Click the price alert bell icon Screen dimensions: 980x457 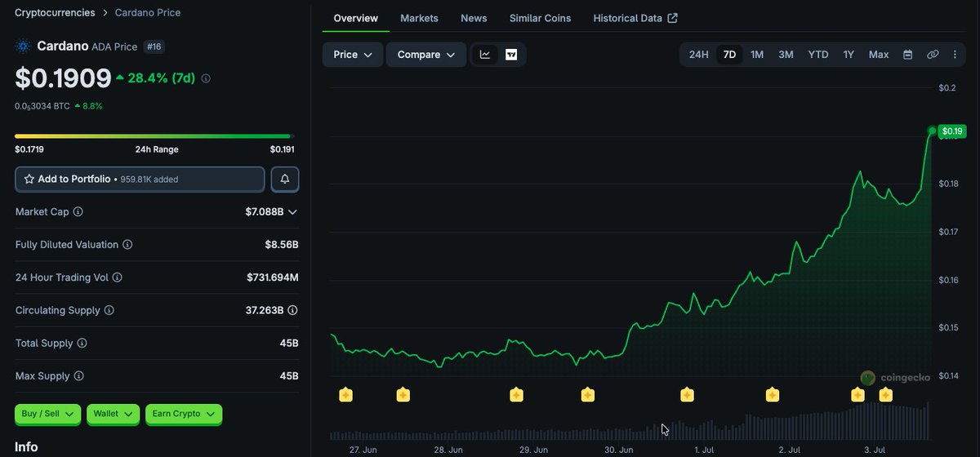[x=284, y=179]
